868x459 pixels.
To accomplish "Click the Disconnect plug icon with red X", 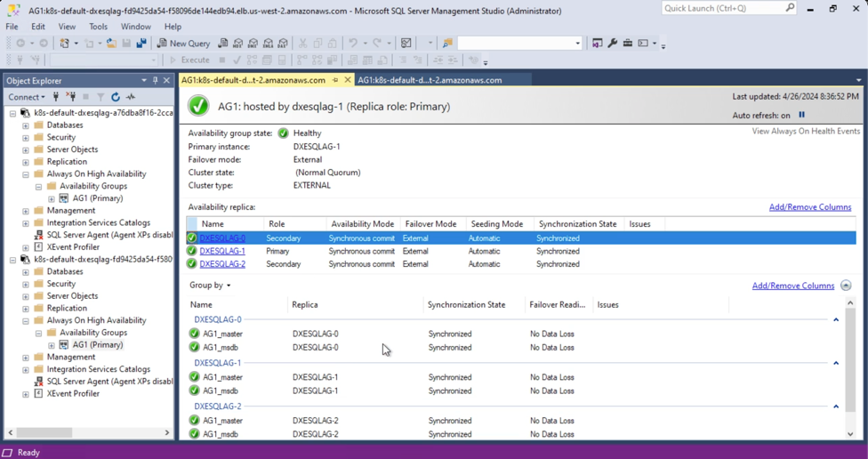I will pyautogui.click(x=70, y=97).
